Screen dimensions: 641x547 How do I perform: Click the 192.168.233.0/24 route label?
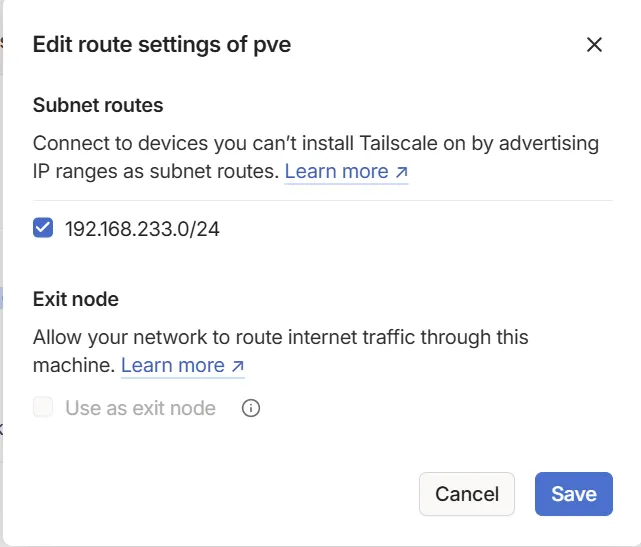pos(142,228)
